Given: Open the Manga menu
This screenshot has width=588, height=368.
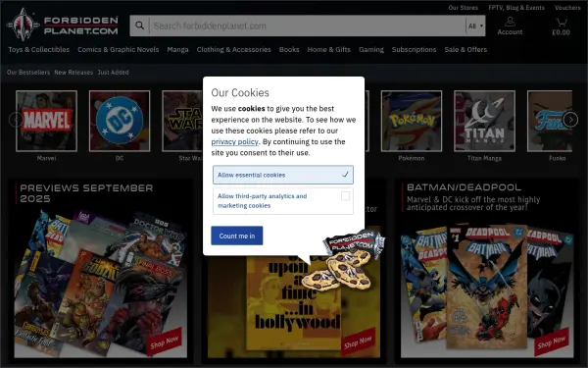Looking at the screenshot, I should click(177, 50).
